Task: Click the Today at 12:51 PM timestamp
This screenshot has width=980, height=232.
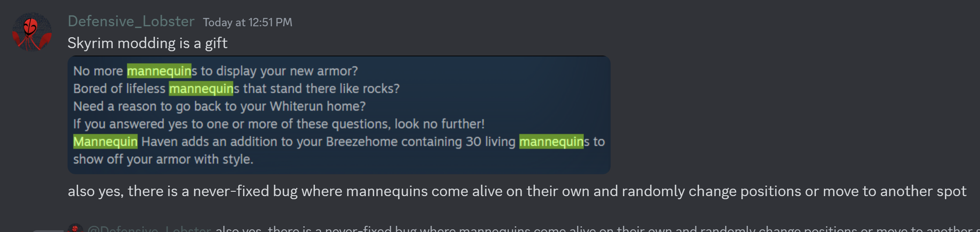Action: [247, 22]
